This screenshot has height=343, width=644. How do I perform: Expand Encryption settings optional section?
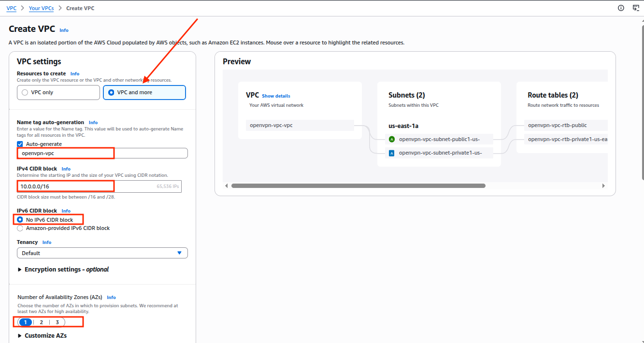pos(20,270)
